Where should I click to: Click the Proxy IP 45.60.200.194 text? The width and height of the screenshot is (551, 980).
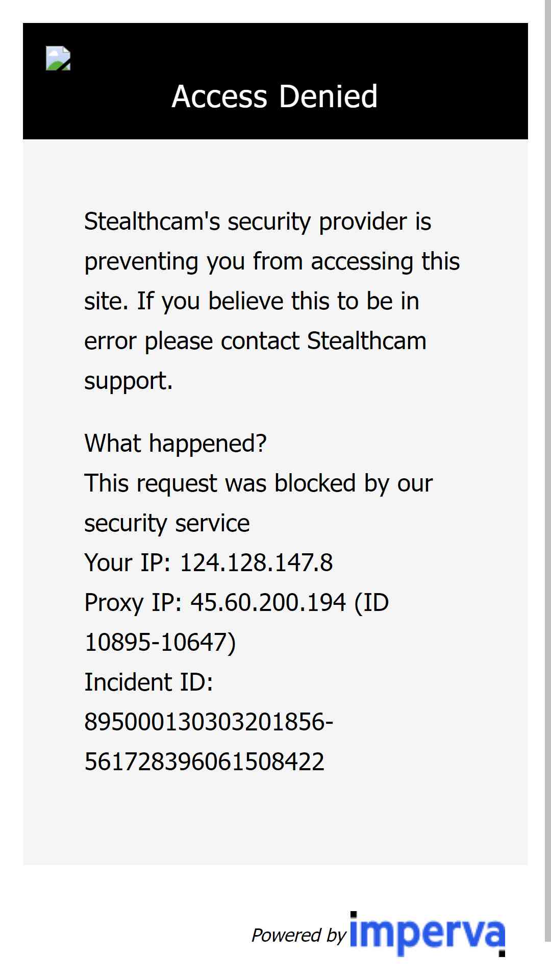[268, 602]
